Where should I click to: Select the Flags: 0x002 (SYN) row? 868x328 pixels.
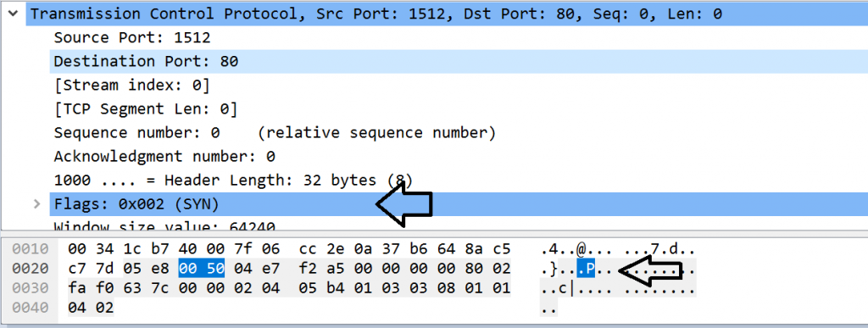pos(459,204)
